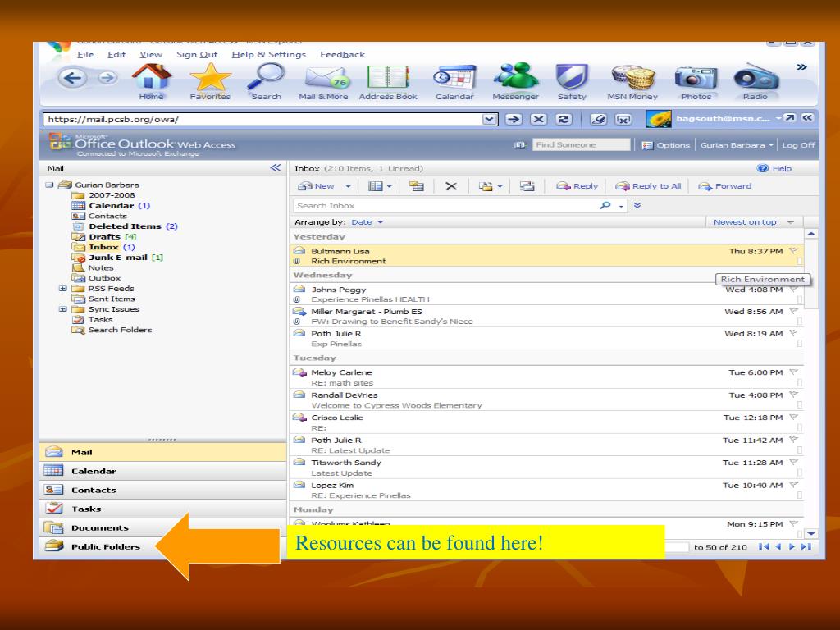The image size is (840, 630).
Task: Flag the Poth Julie R Latest Update message
Action: click(794, 440)
